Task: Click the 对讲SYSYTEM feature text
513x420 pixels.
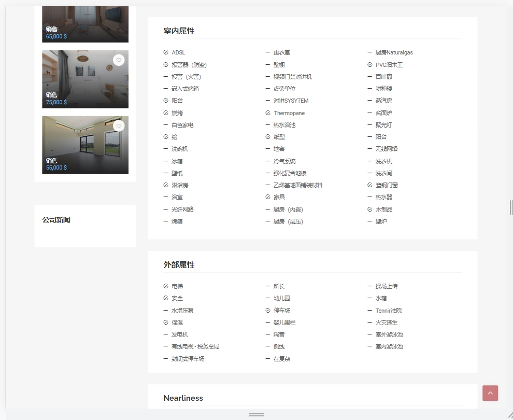Action: (x=291, y=101)
